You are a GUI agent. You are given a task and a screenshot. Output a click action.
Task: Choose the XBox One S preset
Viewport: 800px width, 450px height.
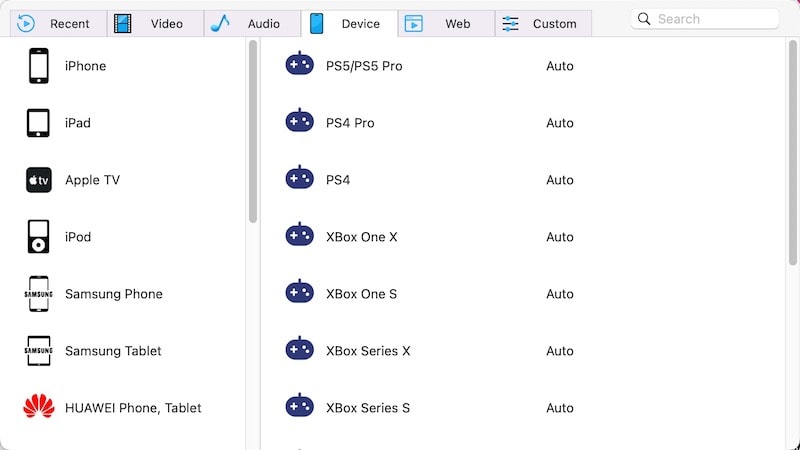pyautogui.click(x=361, y=294)
